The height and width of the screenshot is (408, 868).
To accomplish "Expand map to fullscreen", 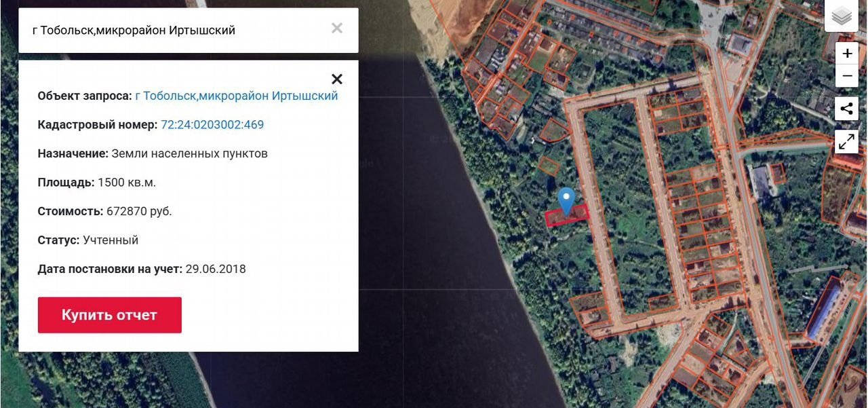I will pyautogui.click(x=846, y=141).
